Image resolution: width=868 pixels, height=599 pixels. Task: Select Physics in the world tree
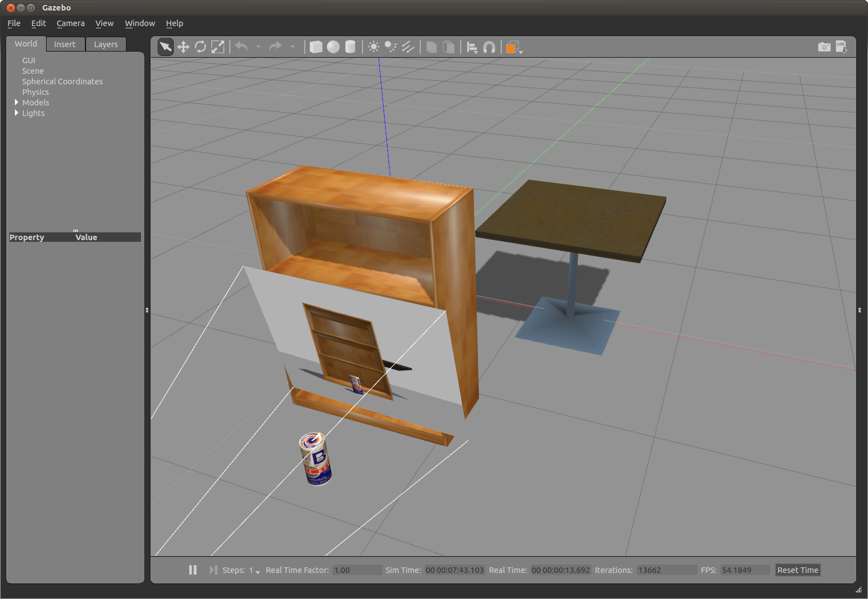(36, 92)
